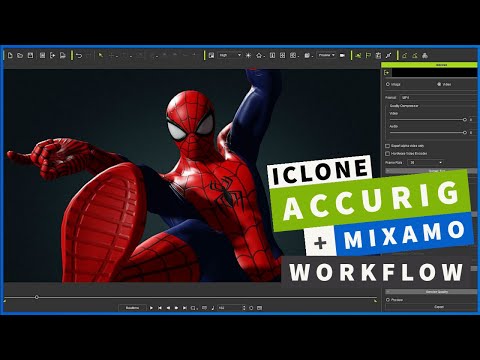The image size is (480, 360).
Task: Jump to the start frame
Action: [x=160, y=308]
